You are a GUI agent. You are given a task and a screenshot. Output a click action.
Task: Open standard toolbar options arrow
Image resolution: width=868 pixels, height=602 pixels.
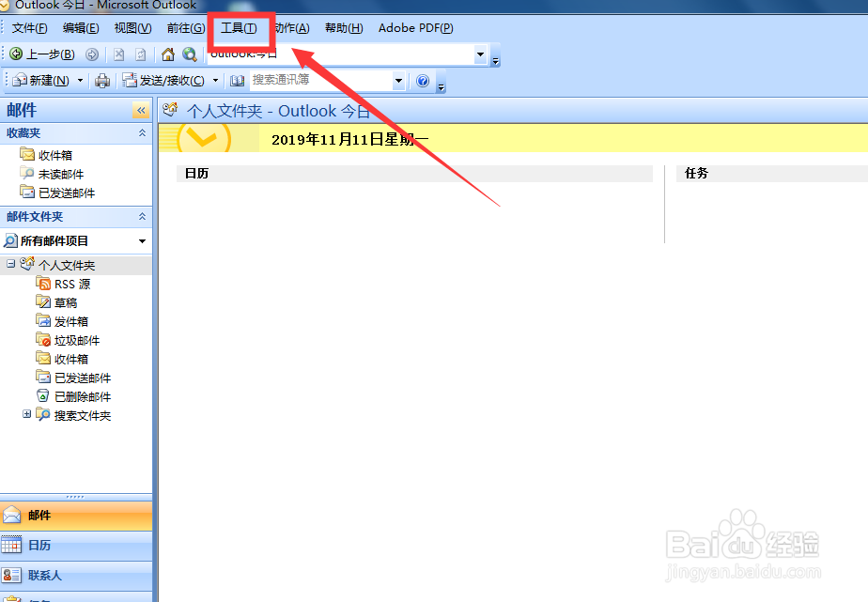442,87
